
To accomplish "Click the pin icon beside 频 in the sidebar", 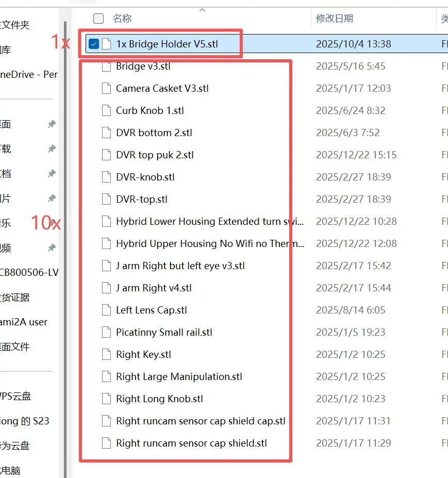I will pyautogui.click(x=52, y=248).
